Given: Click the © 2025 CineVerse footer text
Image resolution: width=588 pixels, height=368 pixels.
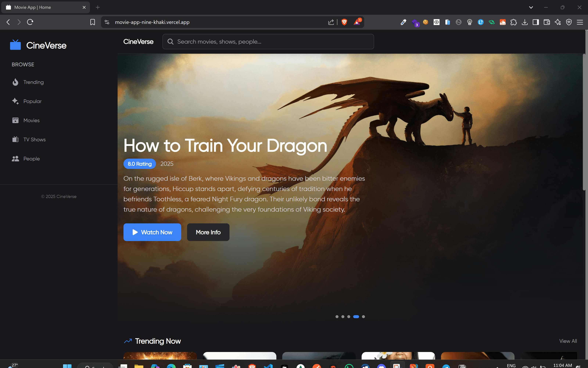Looking at the screenshot, I should click(59, 196).
